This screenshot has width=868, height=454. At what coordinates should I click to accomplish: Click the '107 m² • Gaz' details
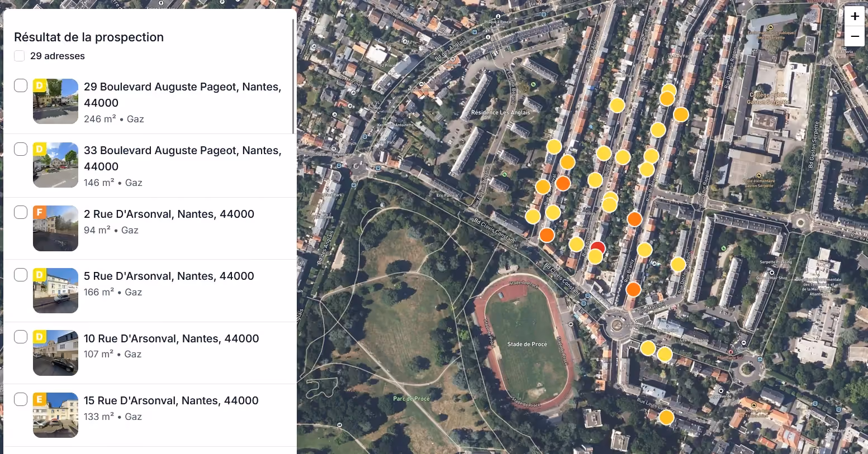(x=112, y=354)
